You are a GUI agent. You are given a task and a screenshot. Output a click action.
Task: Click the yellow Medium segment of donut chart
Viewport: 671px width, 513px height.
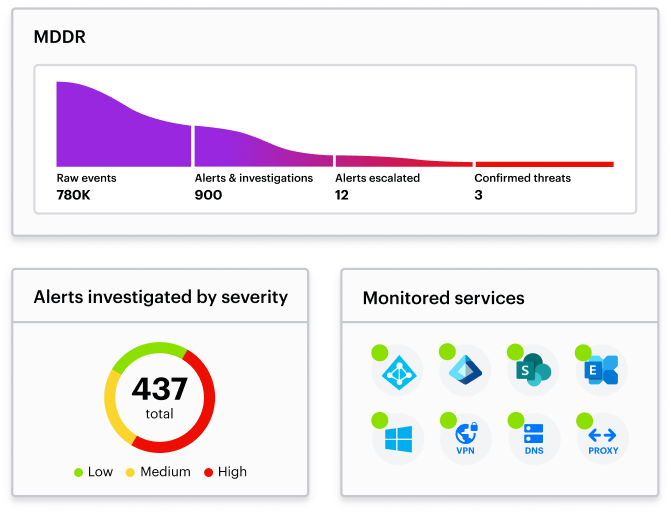[x=111, y=406]
